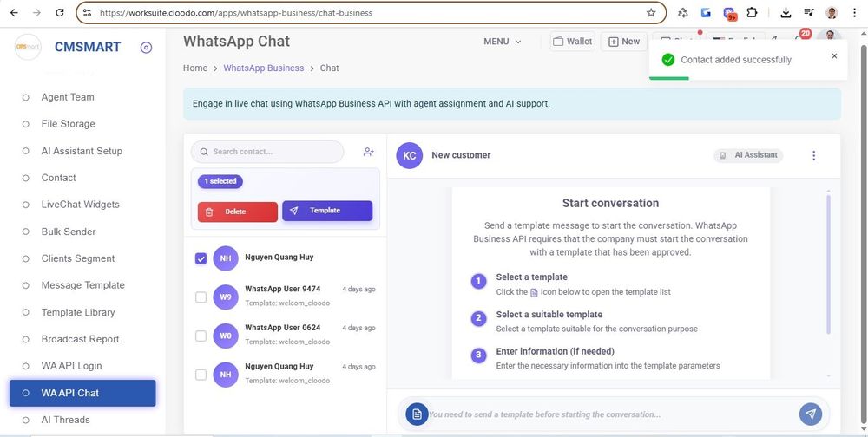Bookmark this page with the star icon
This screenshot has width=868, height=437.
point(651,13)
